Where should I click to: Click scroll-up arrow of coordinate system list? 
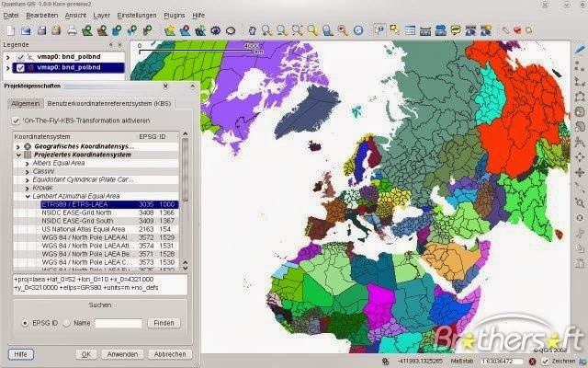point(185,134)
